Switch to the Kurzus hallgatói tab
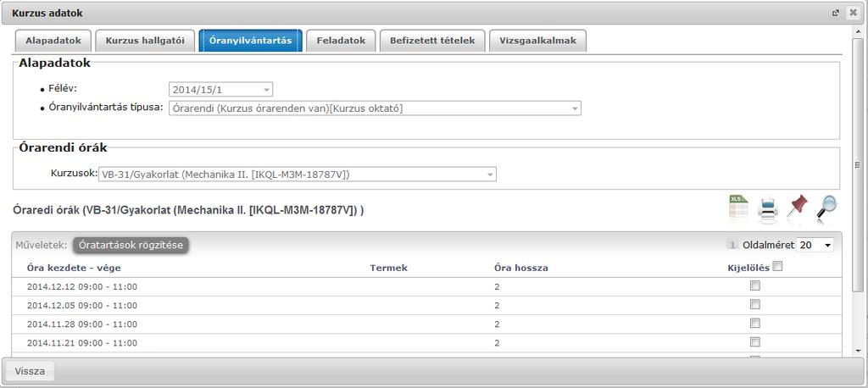The image size is (868, 388). click(x=145, y=41)
